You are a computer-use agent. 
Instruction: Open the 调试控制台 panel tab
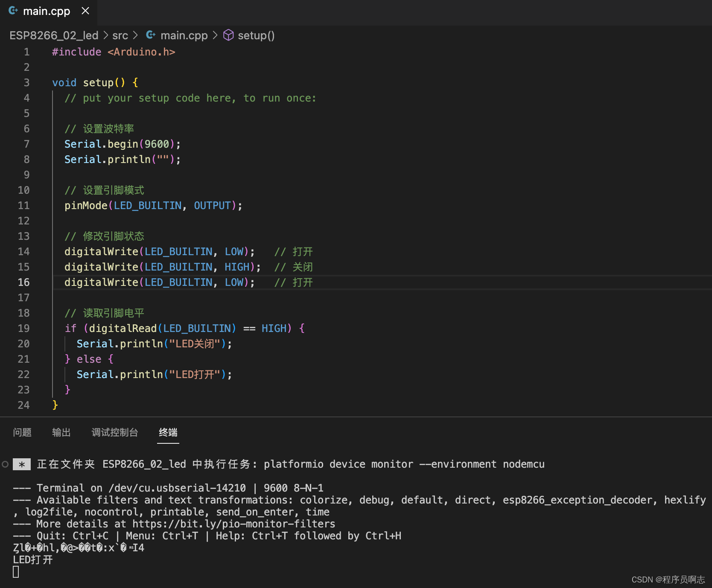tap(115, 432)
